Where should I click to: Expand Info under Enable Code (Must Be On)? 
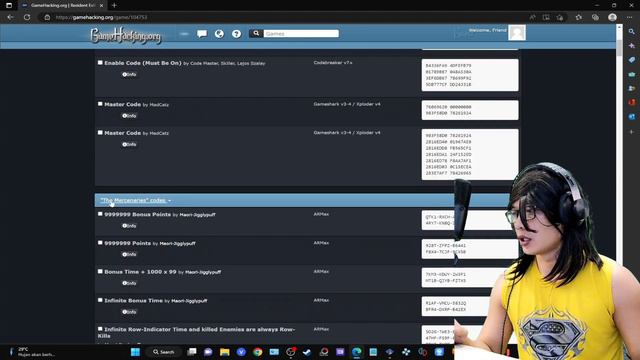coord(129,75)
